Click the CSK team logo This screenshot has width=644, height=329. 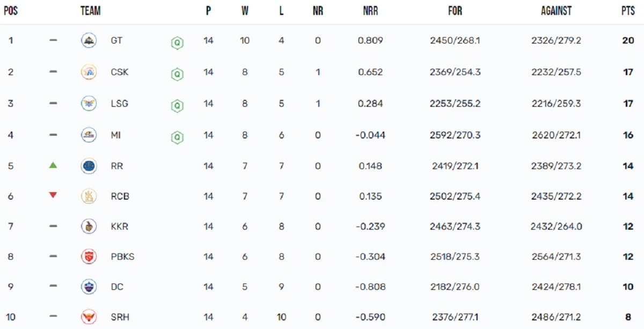click(89, 72)
